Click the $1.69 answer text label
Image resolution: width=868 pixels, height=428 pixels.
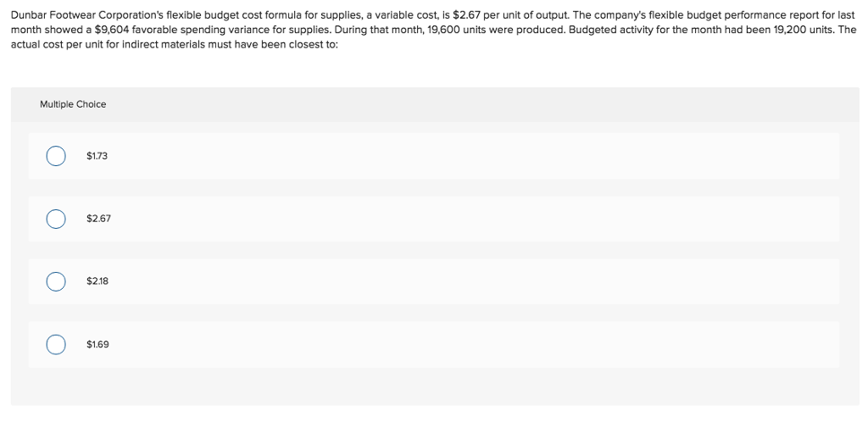pyautogui.click(x=97, y=345)
